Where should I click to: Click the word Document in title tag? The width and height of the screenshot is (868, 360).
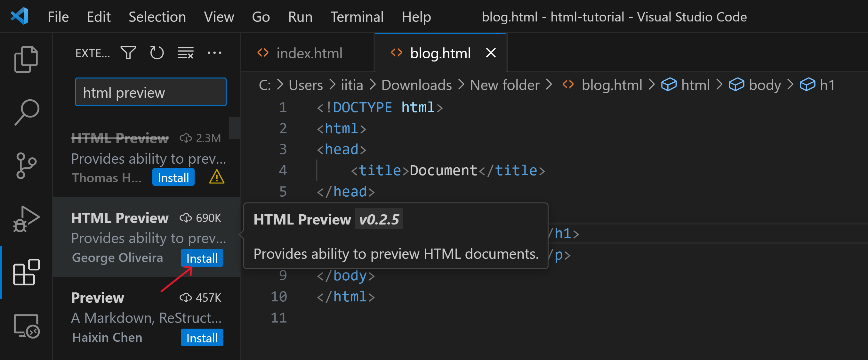443,170
